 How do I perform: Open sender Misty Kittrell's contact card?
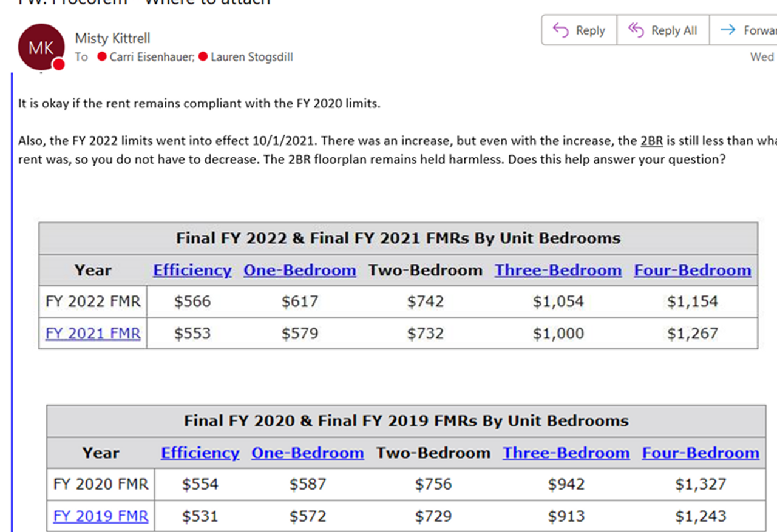point(112,38)
